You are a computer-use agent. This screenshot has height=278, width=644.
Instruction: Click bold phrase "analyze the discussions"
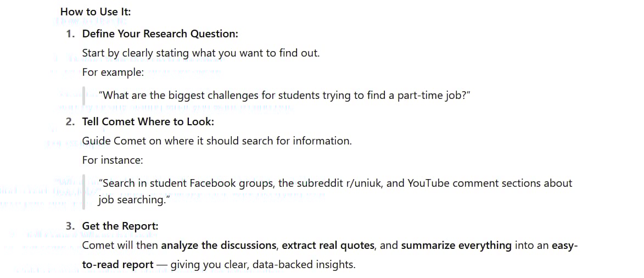[219, 246]
